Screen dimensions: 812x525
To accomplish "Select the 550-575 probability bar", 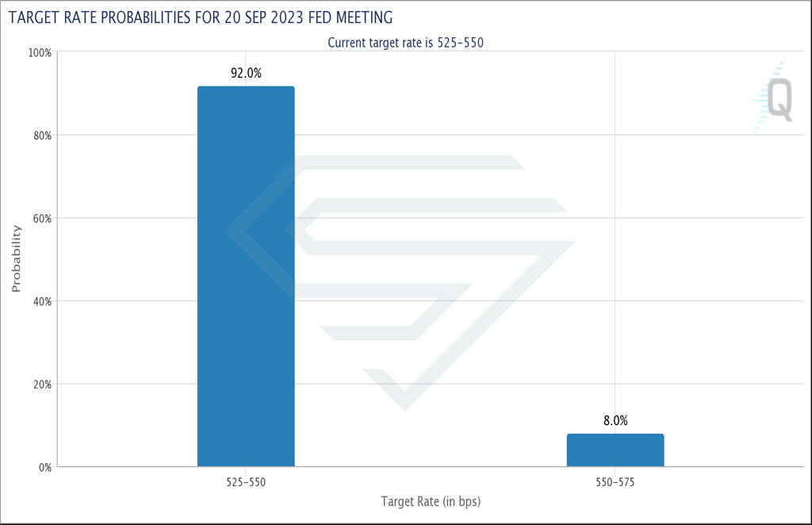I will point(615,450).
